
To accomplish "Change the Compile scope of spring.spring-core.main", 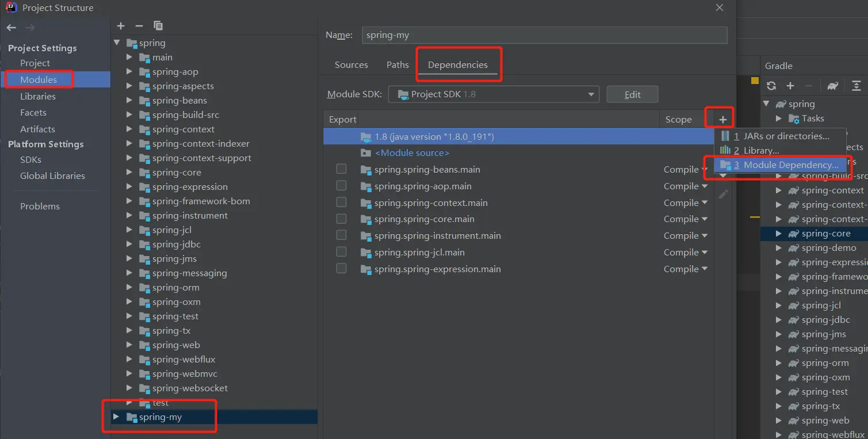I will point(686,219).
